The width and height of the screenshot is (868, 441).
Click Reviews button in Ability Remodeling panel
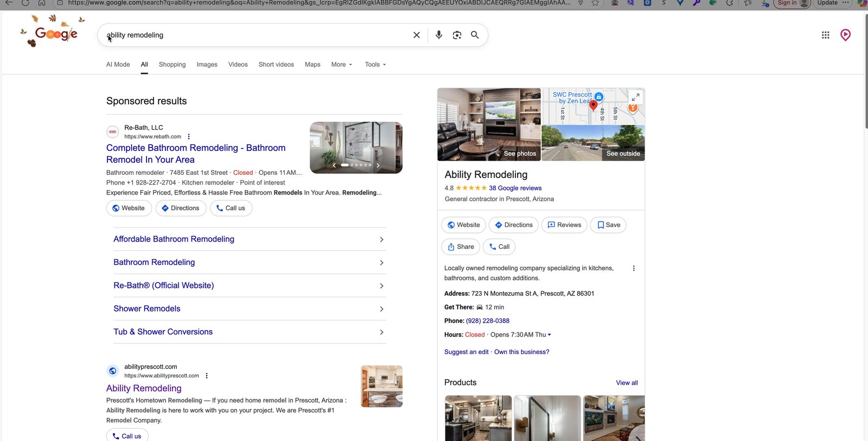(564, 225)
